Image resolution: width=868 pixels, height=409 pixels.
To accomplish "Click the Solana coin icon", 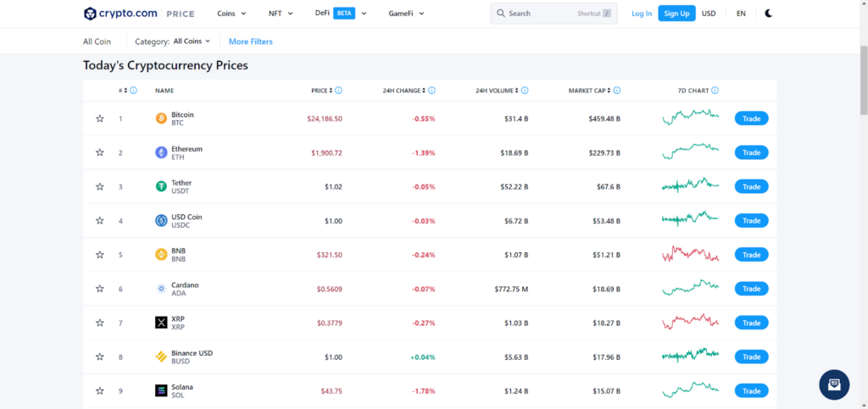I will (x=161, y=390).
